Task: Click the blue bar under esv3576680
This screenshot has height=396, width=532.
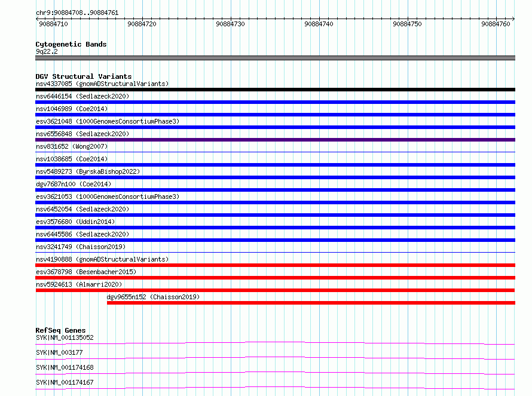Action: (x=275, y=228)
